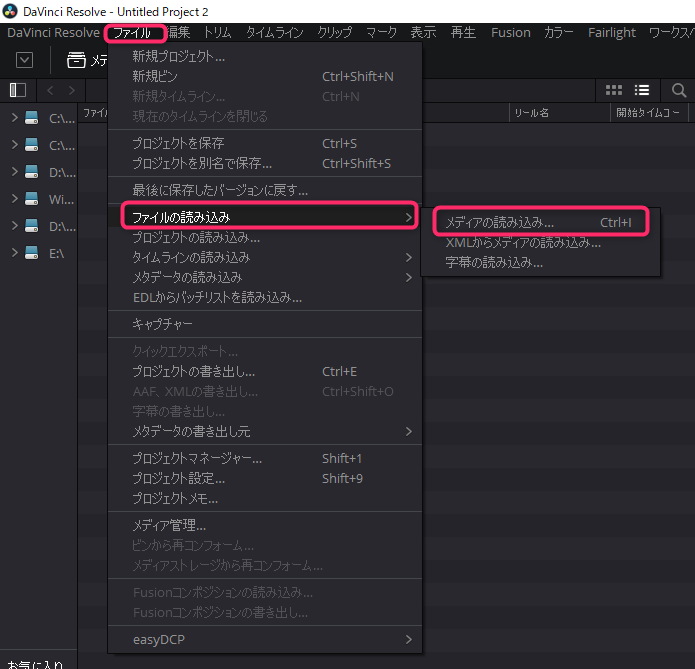Switch to list view icon

[642, 90]
